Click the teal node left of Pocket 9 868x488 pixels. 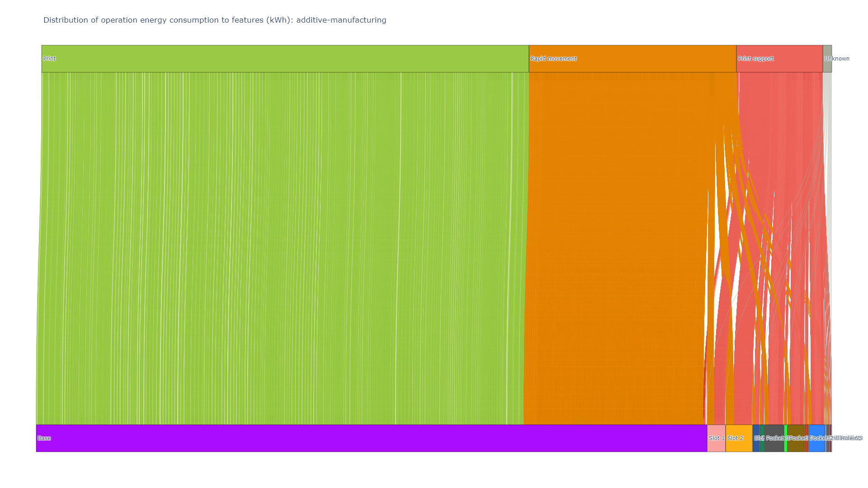(762, 438)
